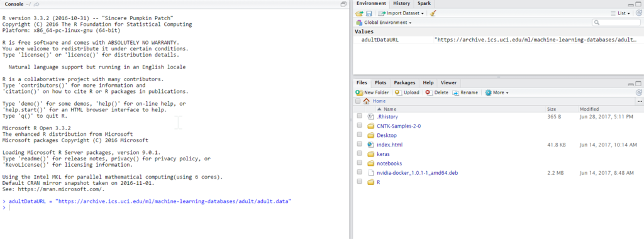644x239 pixels.
Task: Maximize the Console pane
Action: tap(344, 4)
